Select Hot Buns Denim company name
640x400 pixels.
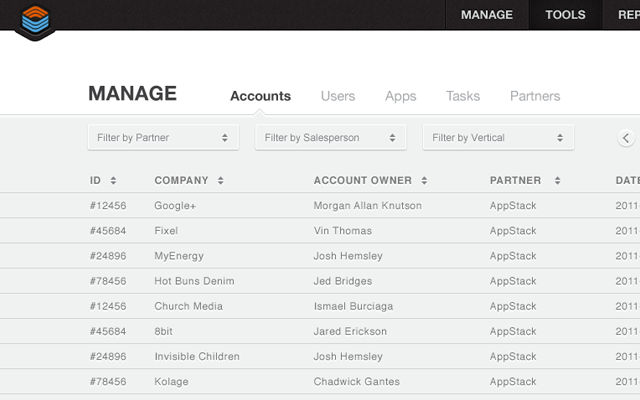[x=194, y=281]
